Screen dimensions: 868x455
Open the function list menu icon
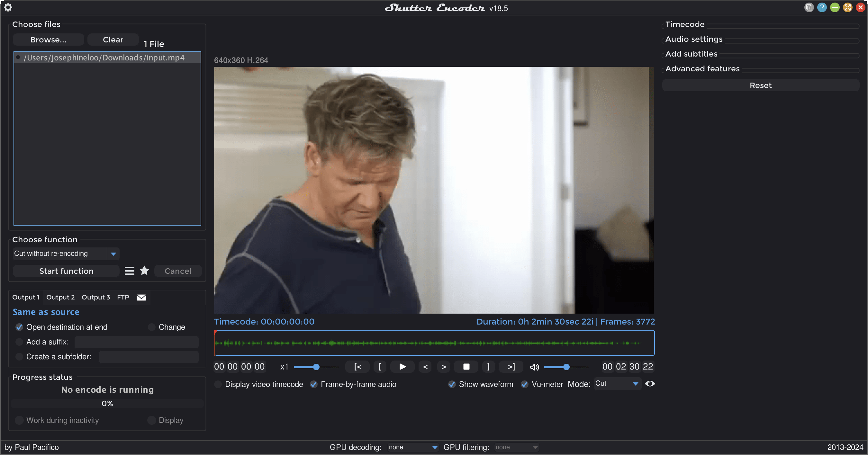129,271
